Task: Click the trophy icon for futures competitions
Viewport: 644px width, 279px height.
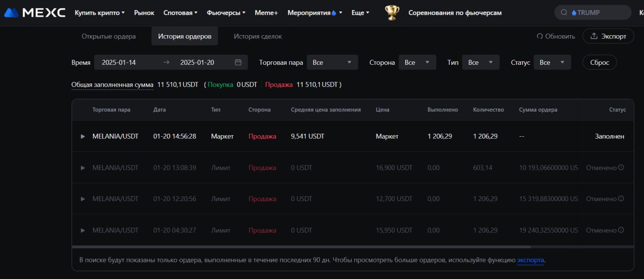Action: [x=392, y=13]
